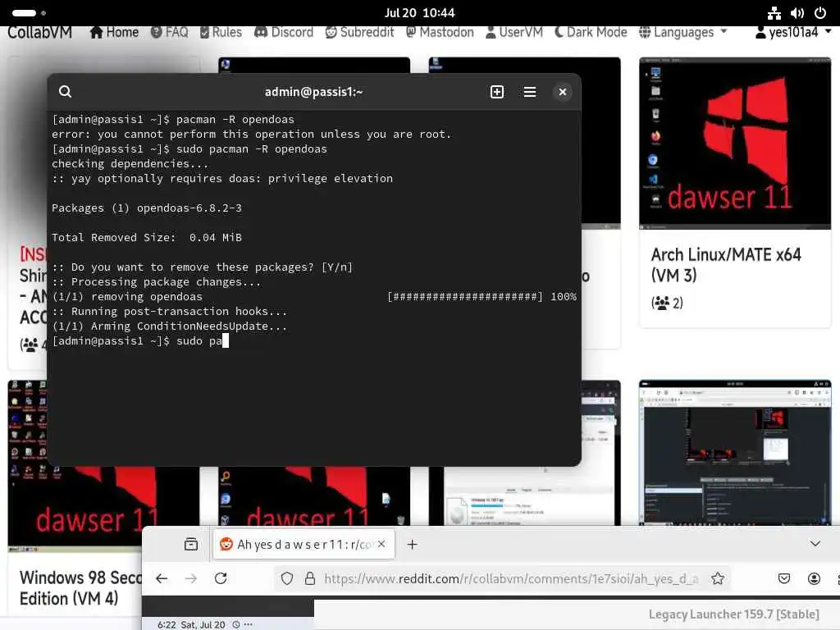840x630 pixels.
Task: Open the terminal hamburger menu
Action: coord(529,92)
